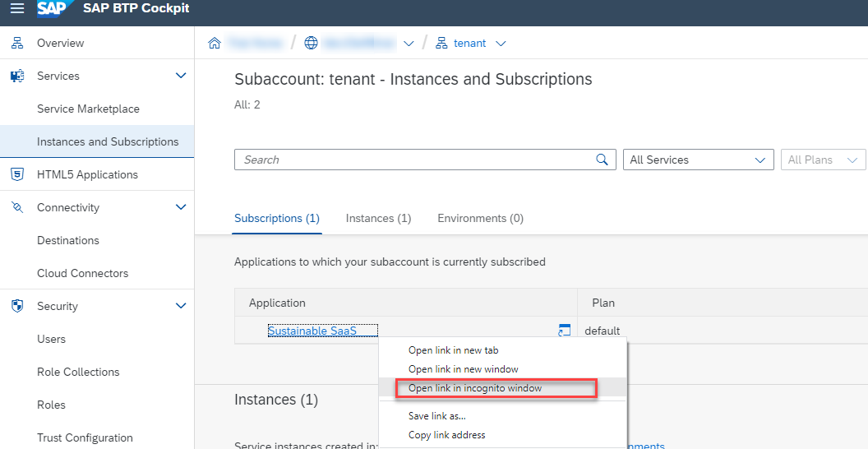Image resolution: width=868 pixels, height=449 pixels.
Task: Switch to the Instances (1) tab
Action: (x=379, y=218)
